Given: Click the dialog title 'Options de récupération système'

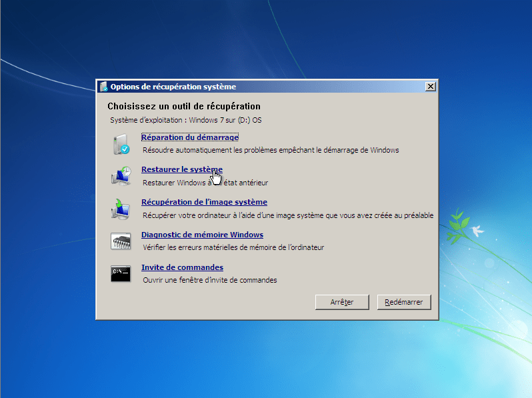Looking at the screenshot, I should pyautogui.click(x=173, y=87).
